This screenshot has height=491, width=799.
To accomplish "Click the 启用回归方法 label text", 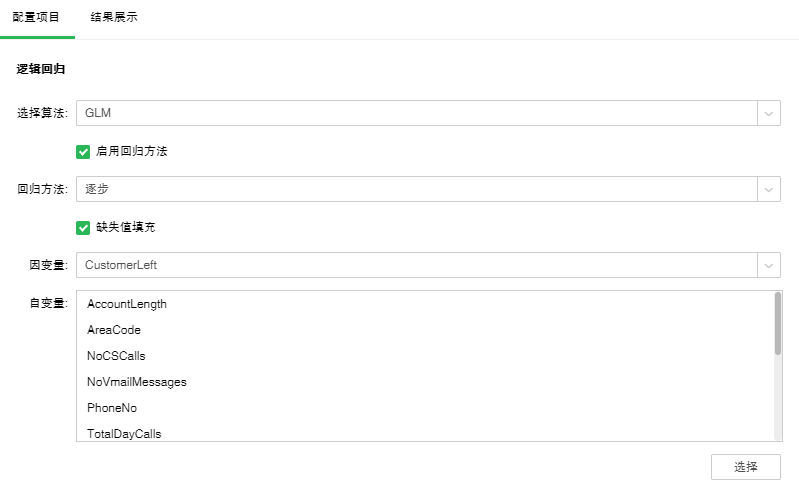I will pyautogui.click(x=131, y=152).
